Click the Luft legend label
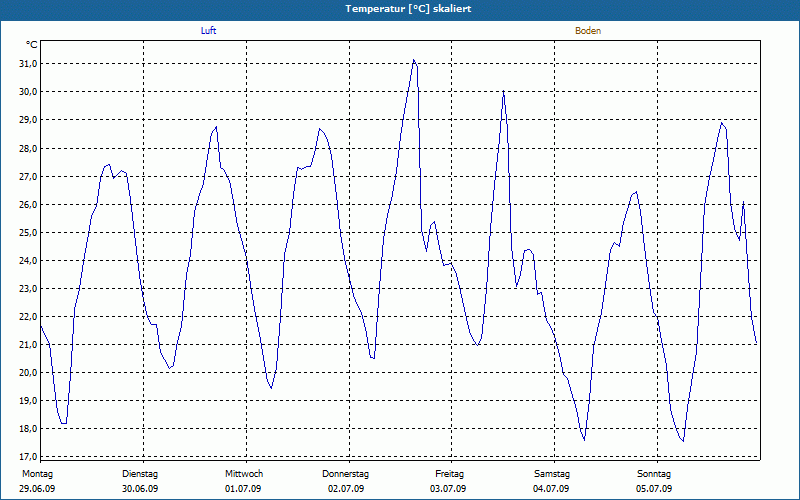Image resolution: width=800 pixels, height=500 pixels. coord(208,31)
